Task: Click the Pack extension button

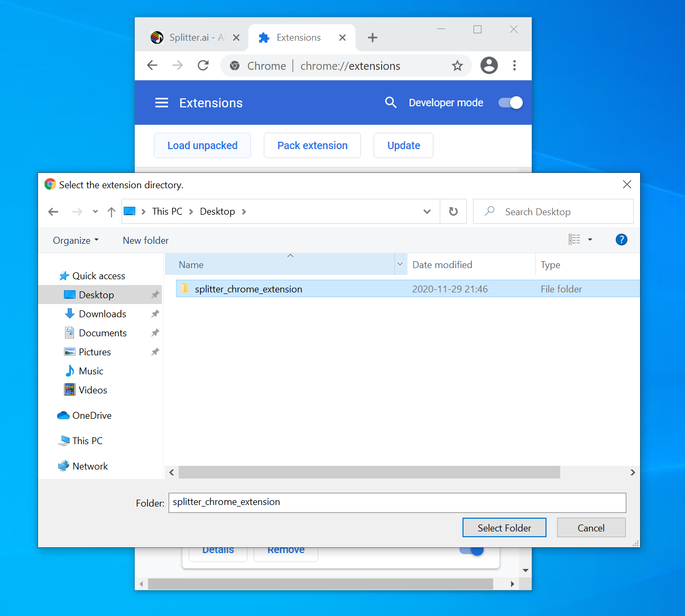Action: click(312, 145)
